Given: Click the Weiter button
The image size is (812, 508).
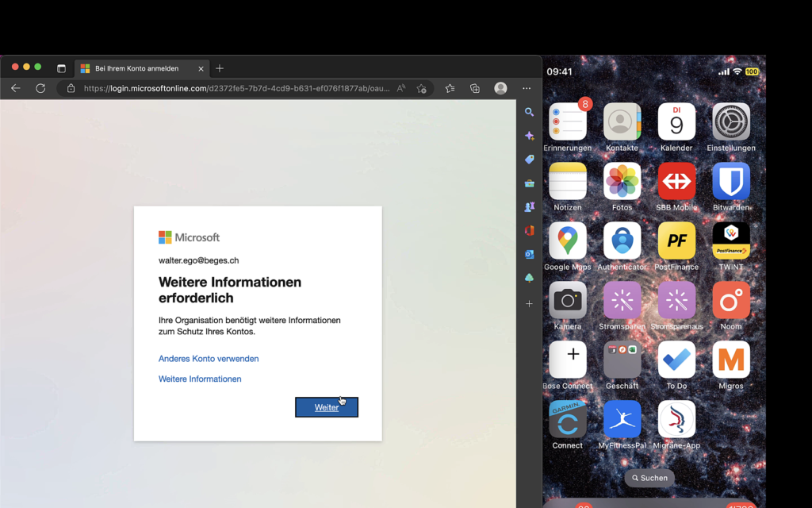Looking at the screenshot, I should (x=327, y=407).
